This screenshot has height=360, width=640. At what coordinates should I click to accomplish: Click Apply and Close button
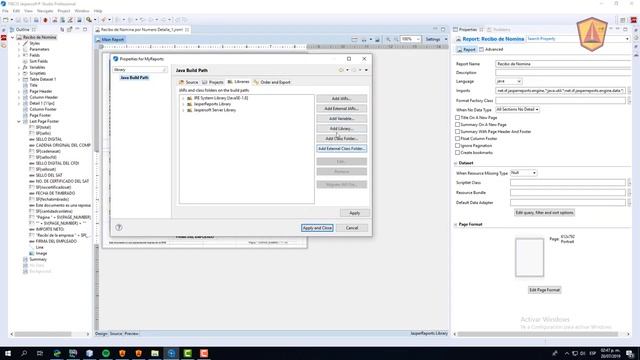(317, 228)
